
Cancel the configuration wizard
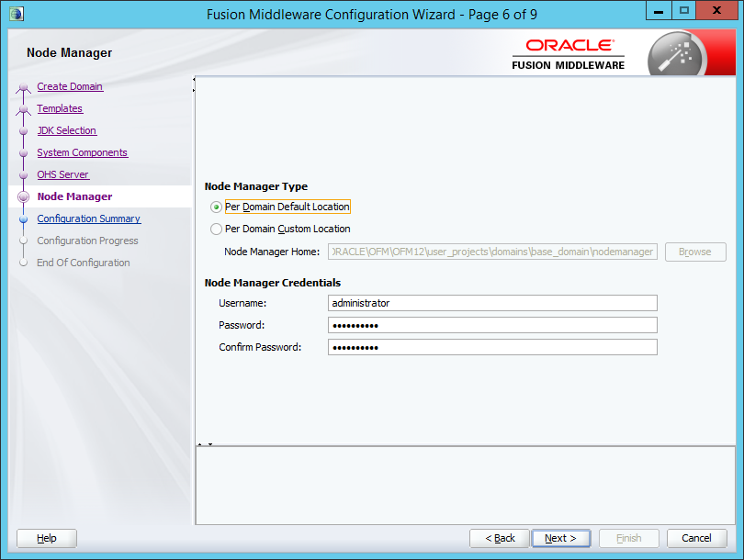(696, 538)
